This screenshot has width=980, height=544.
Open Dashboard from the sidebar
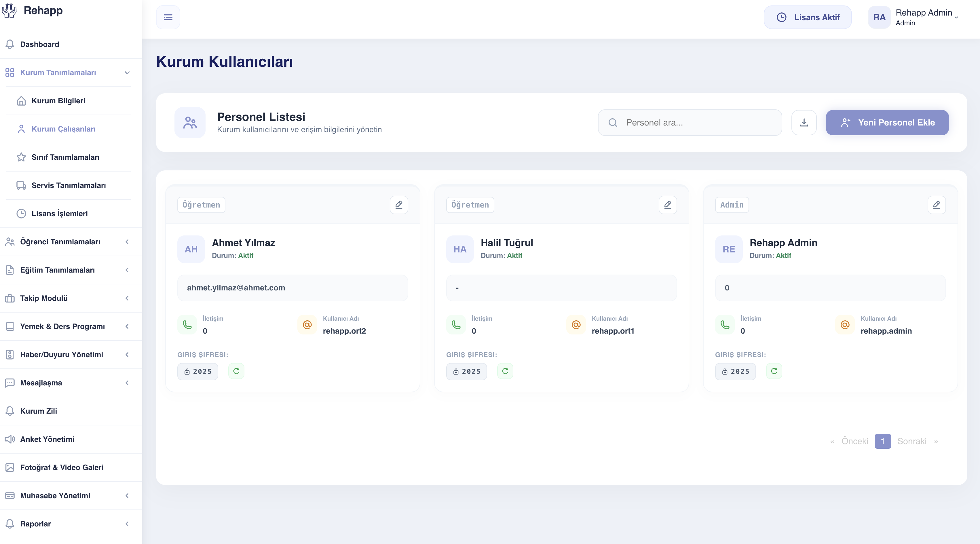(x=71, y=44)
